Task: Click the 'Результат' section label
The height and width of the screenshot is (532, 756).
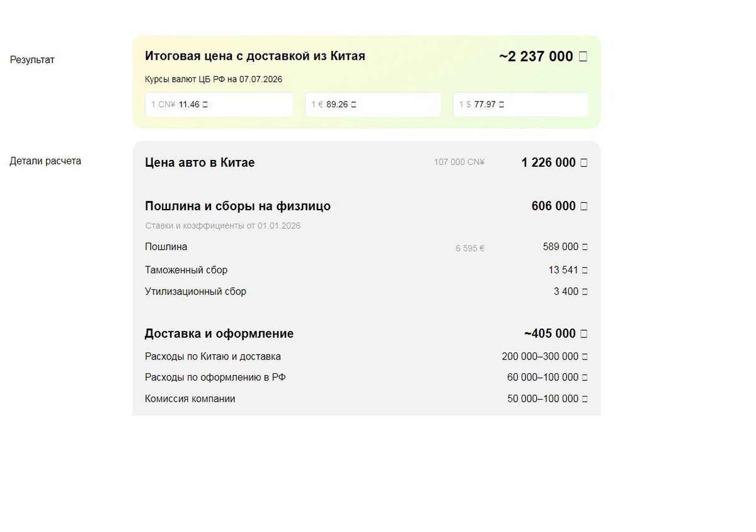Action: coord(32,60)
